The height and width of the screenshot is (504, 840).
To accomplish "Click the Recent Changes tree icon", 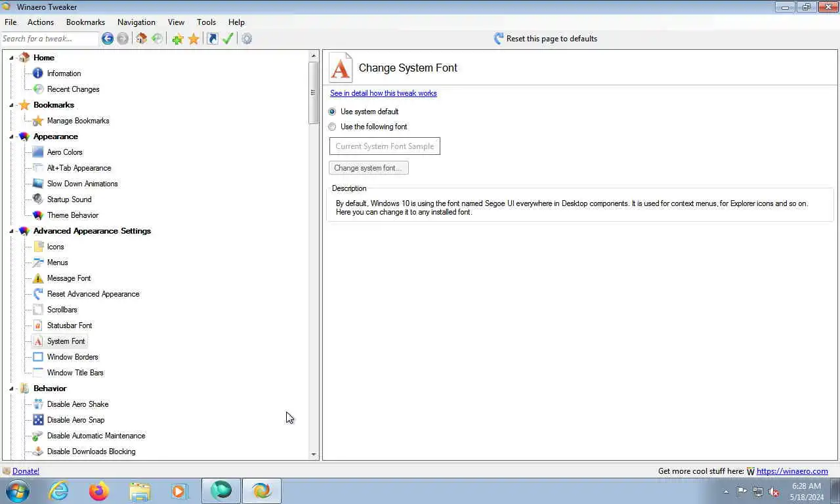I will coord(38,89).
